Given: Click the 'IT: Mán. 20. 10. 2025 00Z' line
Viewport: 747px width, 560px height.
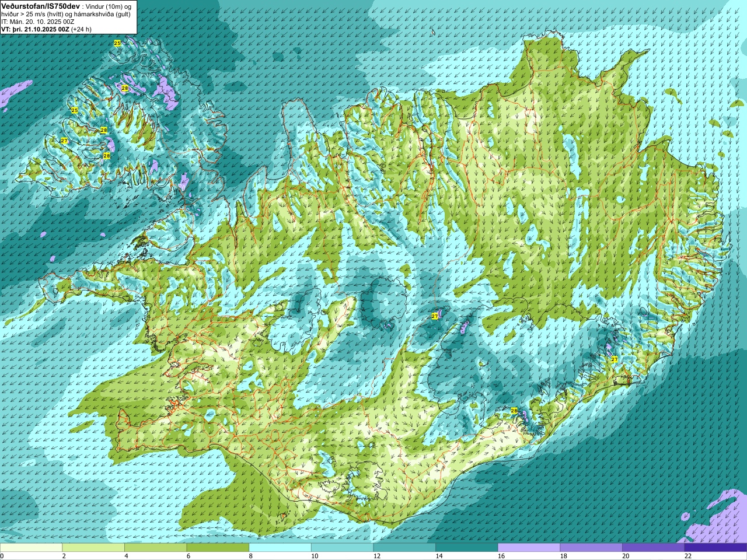Looking at the screenshot, I should pyautogui.click(x=38, y=21).
